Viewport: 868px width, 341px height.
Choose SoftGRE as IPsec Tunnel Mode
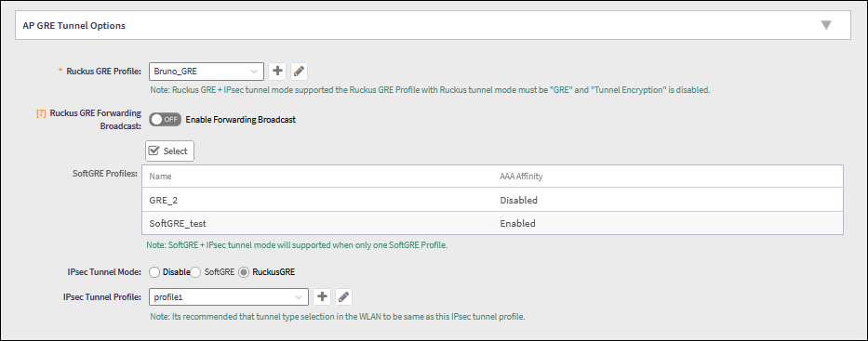point(195,272)
